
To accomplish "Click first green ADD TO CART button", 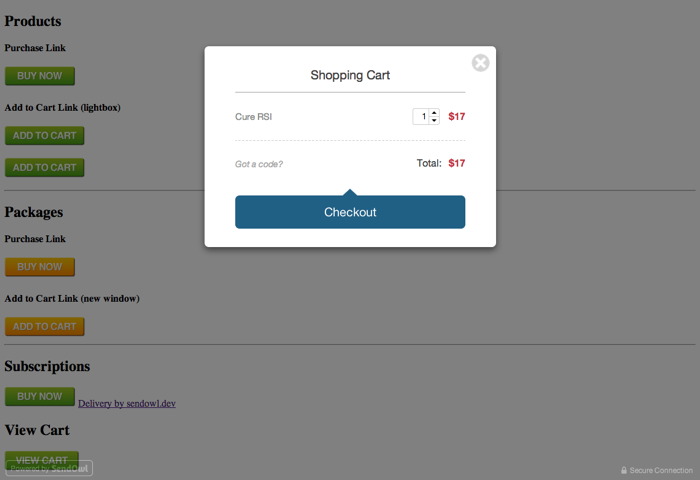I will 44,136.
